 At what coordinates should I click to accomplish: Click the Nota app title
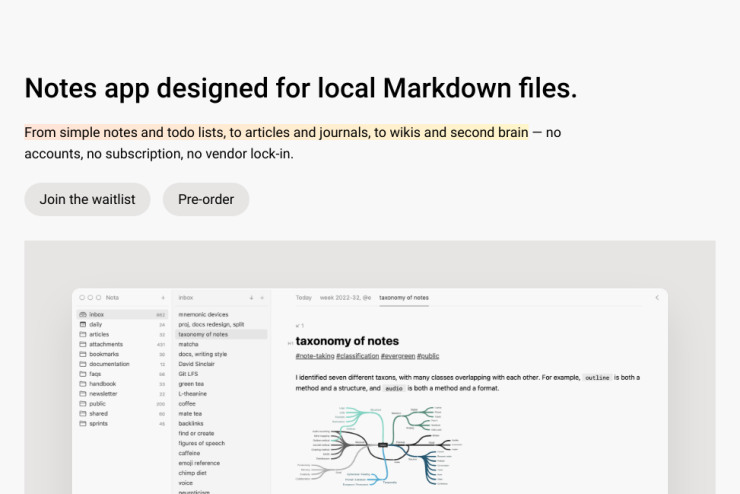coord(112,298)
